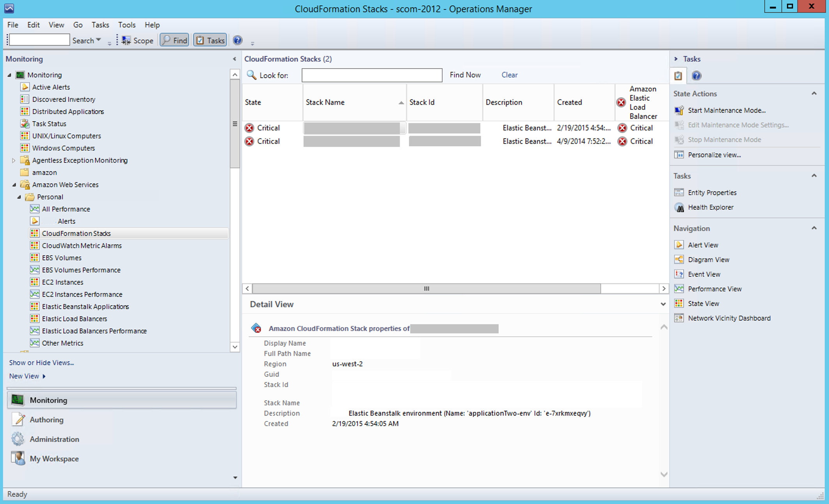Click Health Explorer binoculars icon
829x504 pixels.
(x=679, y=207)
